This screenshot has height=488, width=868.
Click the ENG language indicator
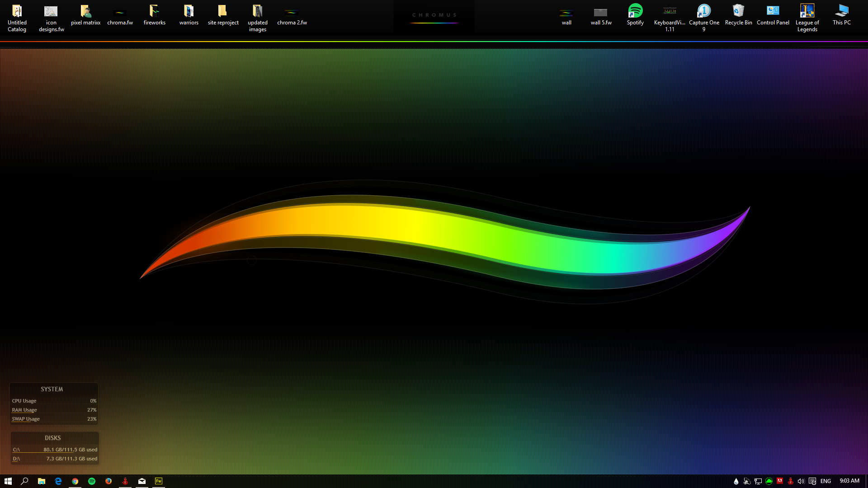click(826, 481)
